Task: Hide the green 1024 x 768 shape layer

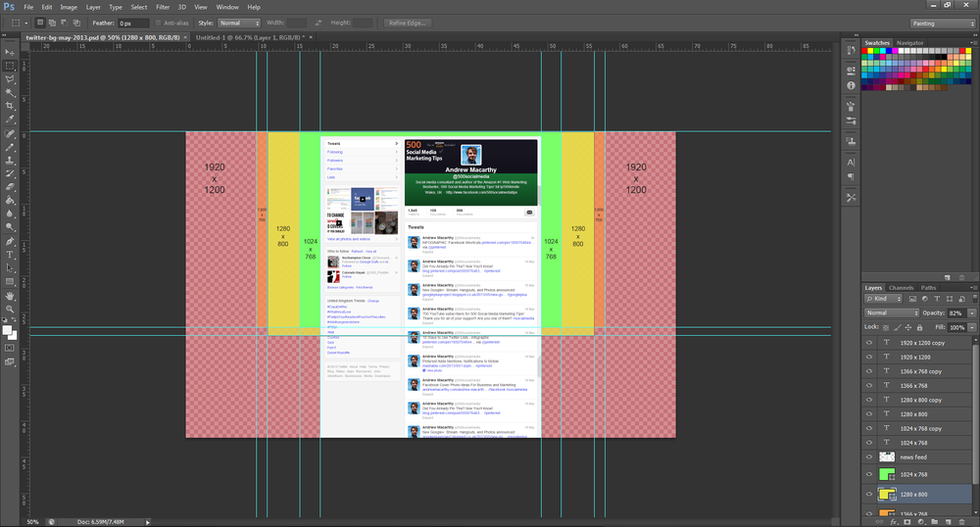Action: coord(868,474)
